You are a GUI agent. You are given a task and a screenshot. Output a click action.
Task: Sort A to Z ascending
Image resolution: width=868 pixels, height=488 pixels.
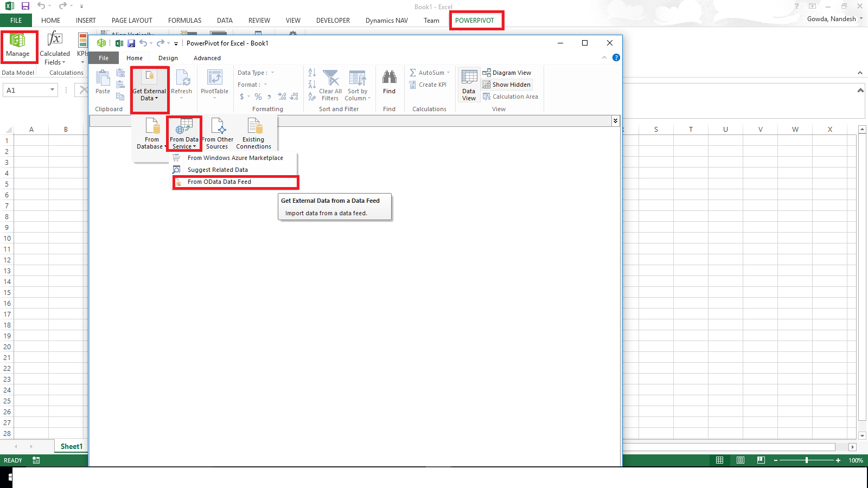(x=312, y=72)
